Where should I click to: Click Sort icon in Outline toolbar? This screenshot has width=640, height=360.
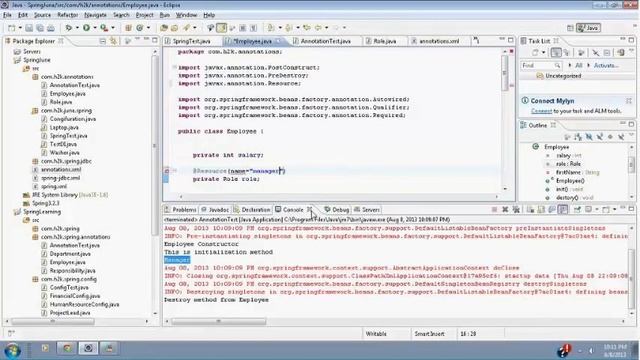coord(578,137)
